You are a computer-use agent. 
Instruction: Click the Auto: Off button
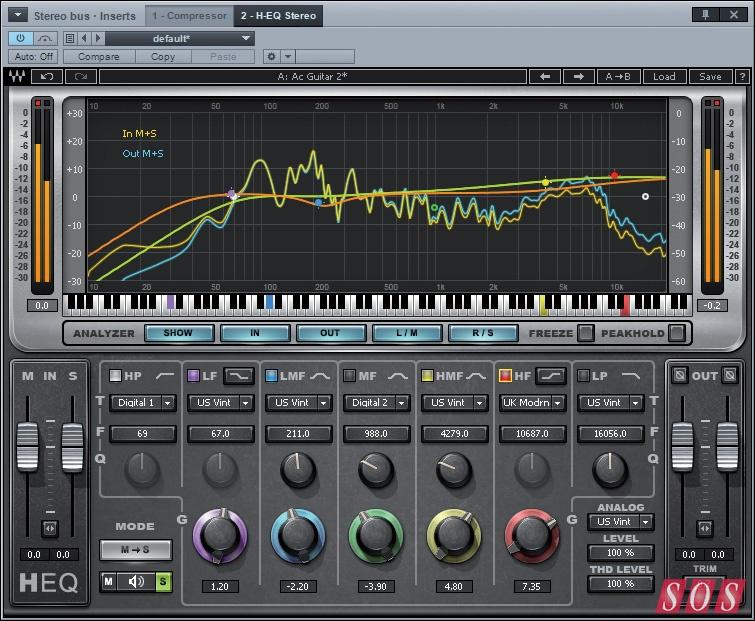coord(33,56)
